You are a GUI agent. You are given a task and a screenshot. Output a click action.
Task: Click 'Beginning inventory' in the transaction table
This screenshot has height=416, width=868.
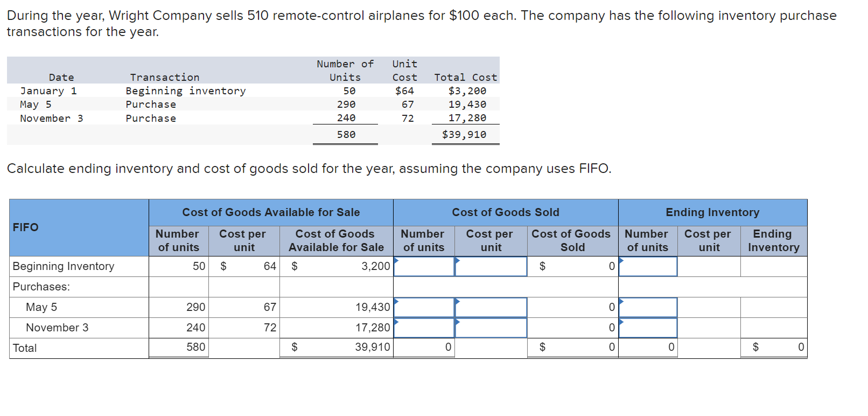pyautogui.click(x=186, y=91)
